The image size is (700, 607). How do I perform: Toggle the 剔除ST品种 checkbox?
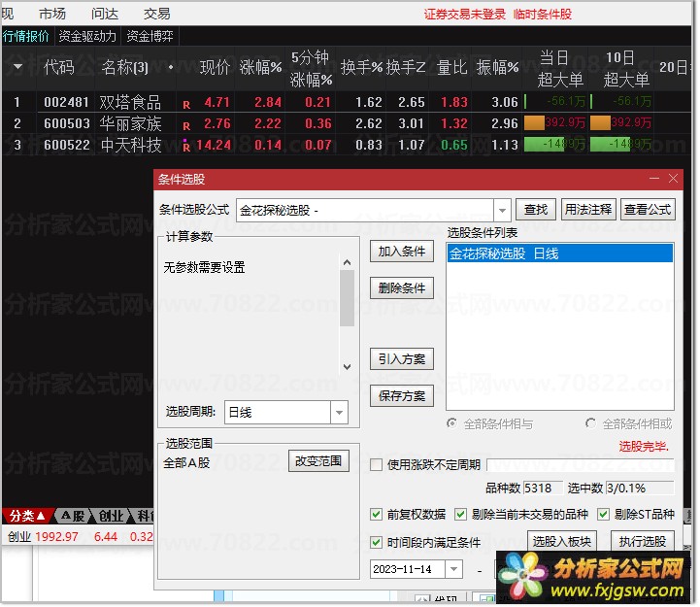[603, 514]
